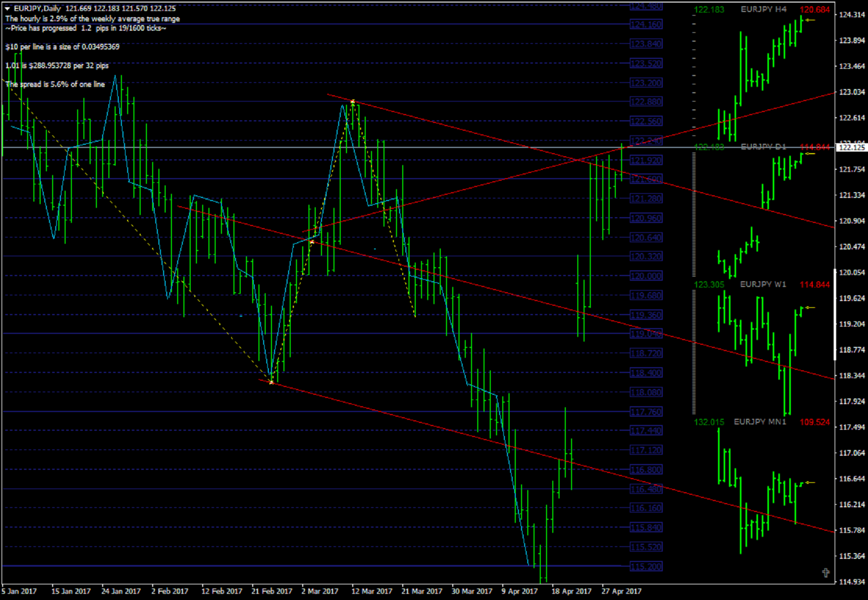Click the 116.644 price scale value
868x600 pixels.
coord(852,479)
